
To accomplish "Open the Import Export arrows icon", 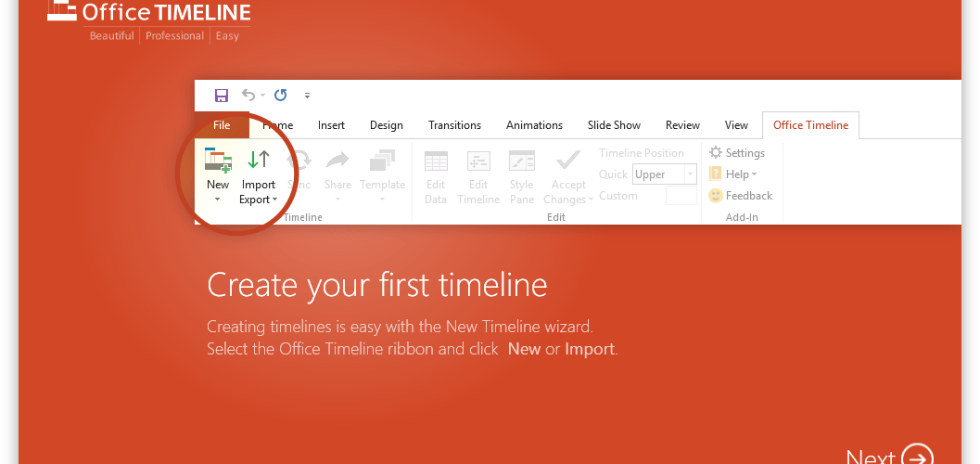I will (259, 161).
